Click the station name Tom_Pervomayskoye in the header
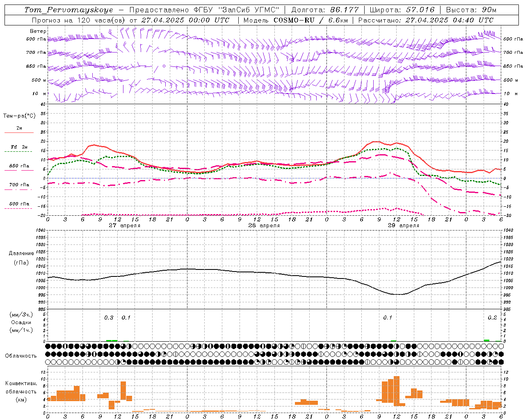The height and width of the screenshot is (420, 525). tap(68, 10)
